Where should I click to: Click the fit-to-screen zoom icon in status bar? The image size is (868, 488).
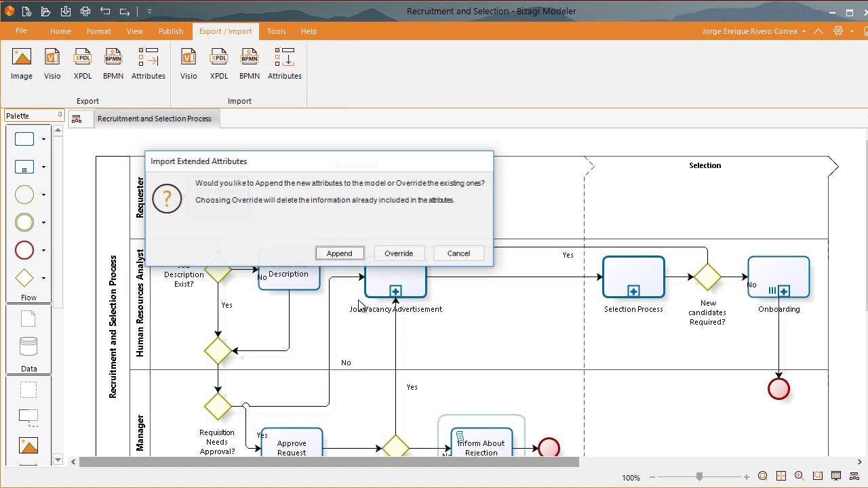click(x=763, y=476)
